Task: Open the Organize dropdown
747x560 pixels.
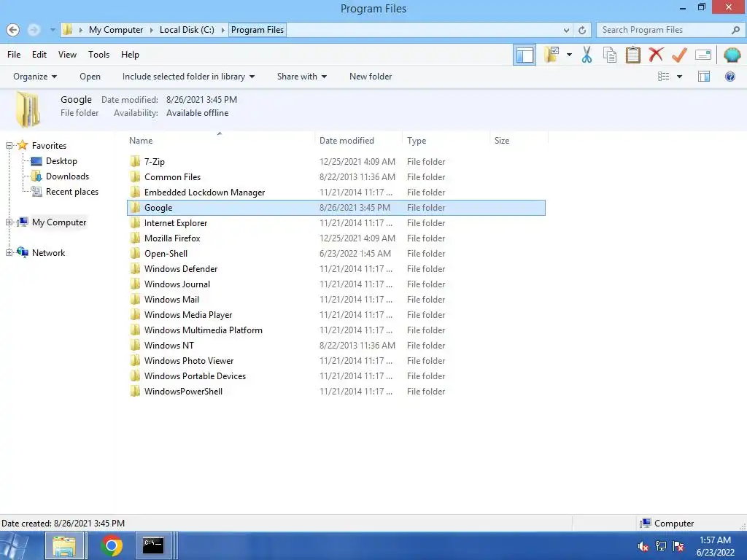Action: pos(35,77)
